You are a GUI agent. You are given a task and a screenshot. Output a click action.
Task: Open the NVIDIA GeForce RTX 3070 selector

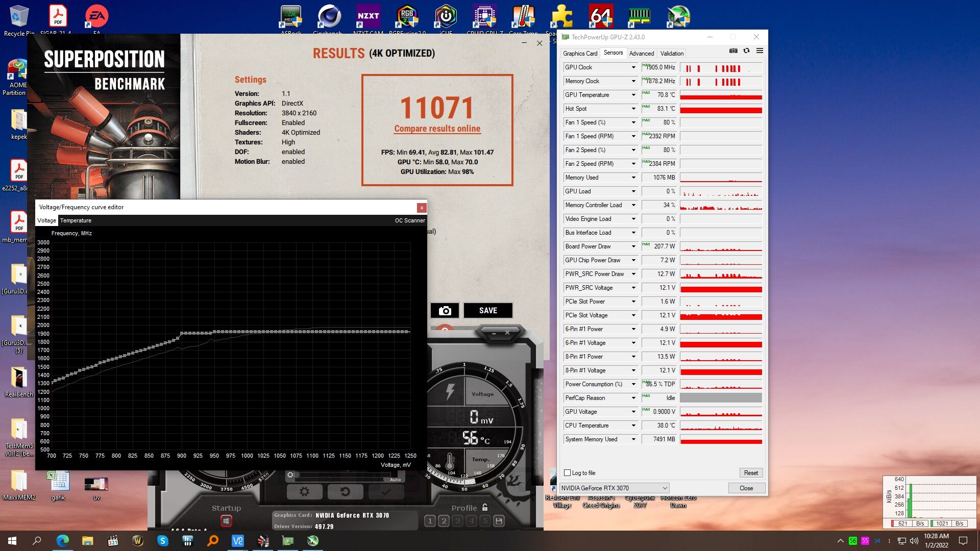coord(614,488)
